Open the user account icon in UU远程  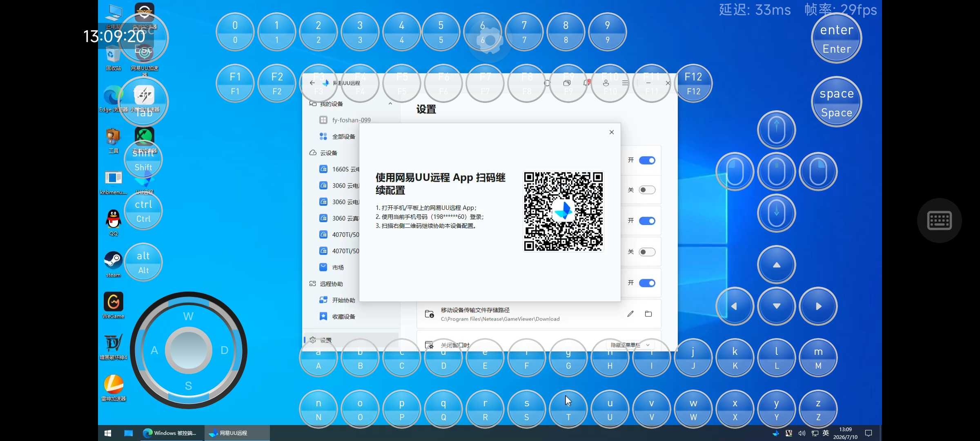(x=606, y=83)
